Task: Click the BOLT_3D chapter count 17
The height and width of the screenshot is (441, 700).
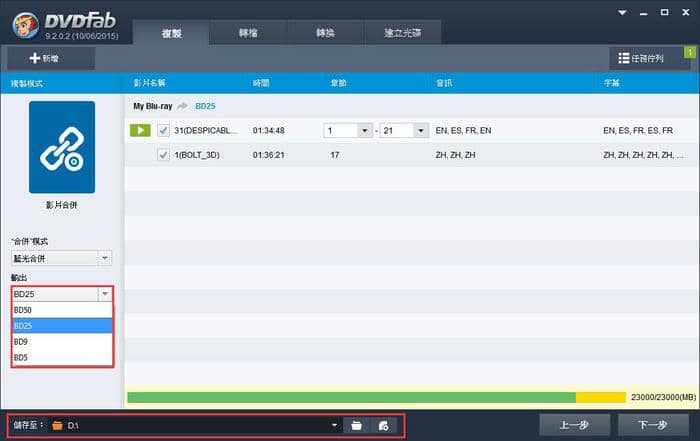Action: [335, 155]
